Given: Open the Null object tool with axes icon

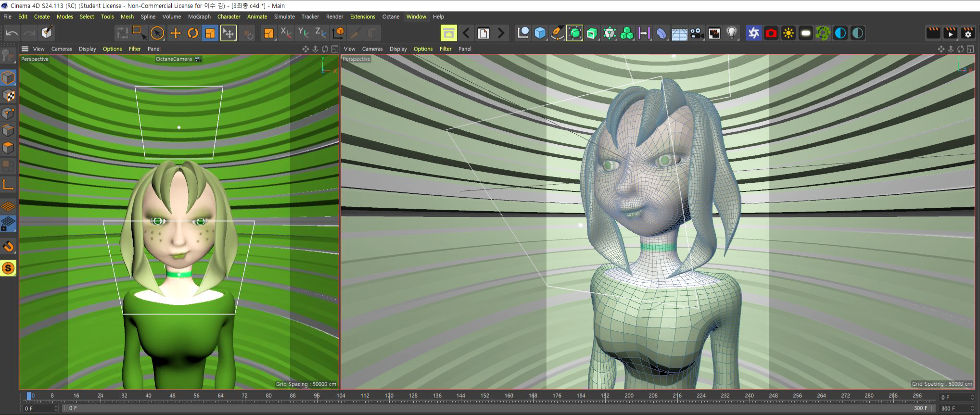Looking at the screenshot, I should 523,33.
